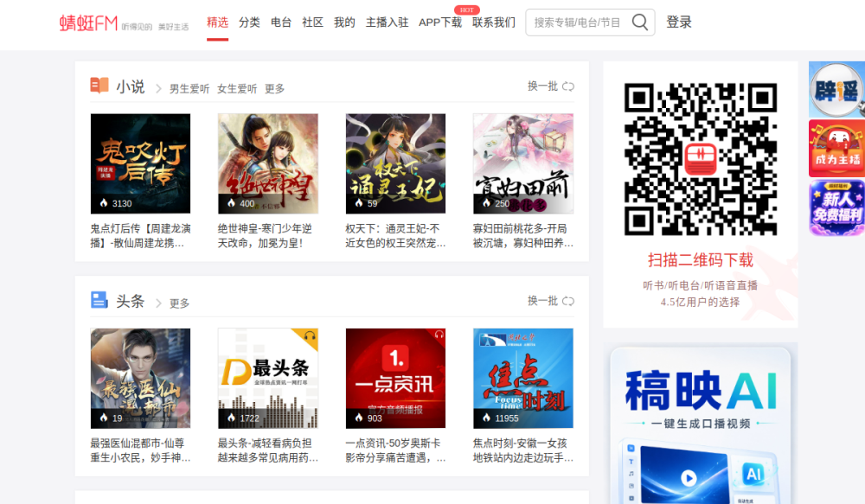Click the 小说 book icon

[x=99, y=86]
